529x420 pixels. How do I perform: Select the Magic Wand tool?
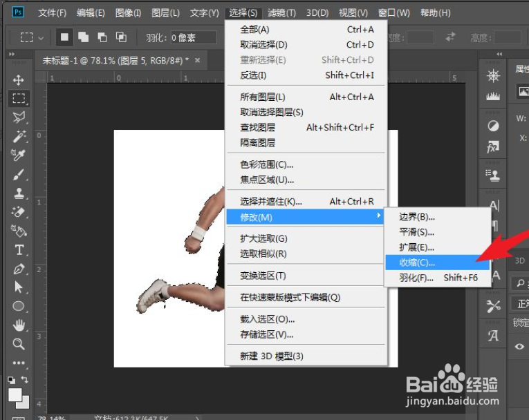19,136
